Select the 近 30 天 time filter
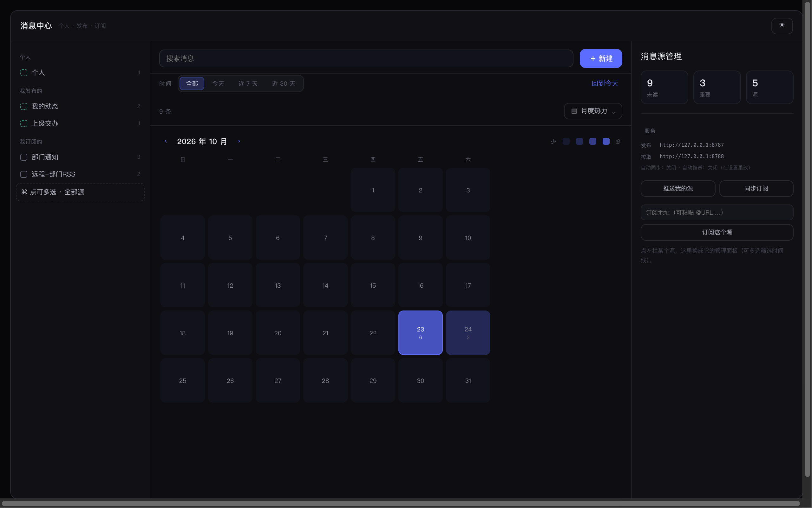This screenshot has width=812, height=508. tap(284, 83)
